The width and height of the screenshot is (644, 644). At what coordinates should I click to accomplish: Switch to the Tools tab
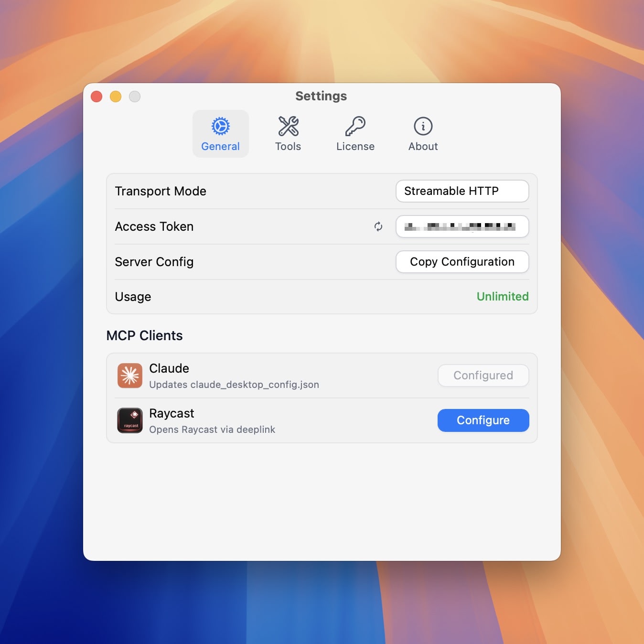288,134
